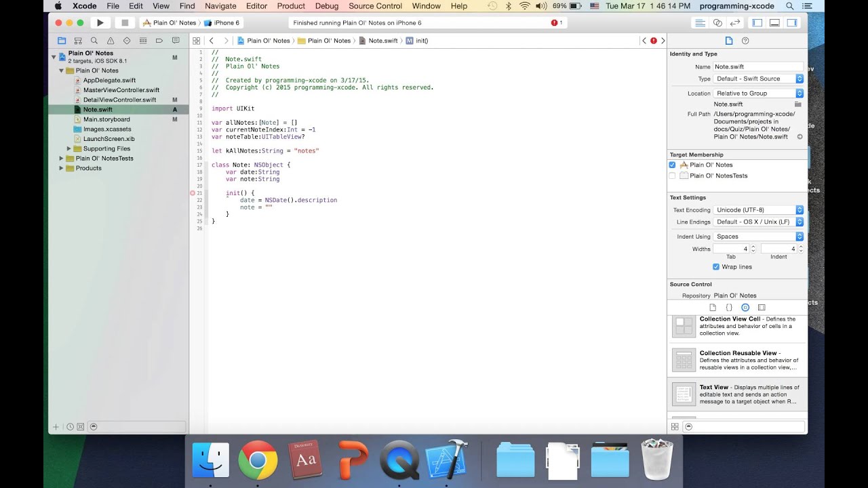The height and width of the screenshot is (488, 868).
Task: Run the project with the Play button
Action: (x=100, y=22)
